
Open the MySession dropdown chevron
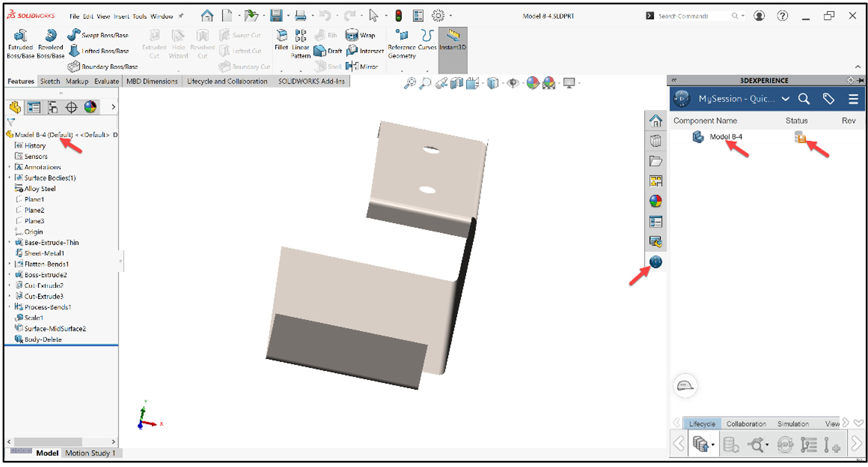785,99
